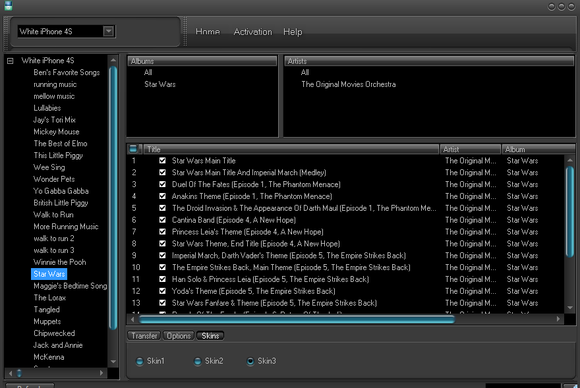The image size is (580, 388).
Task: Uncheck Duel Of The Fates track
Action: pyautogui.click(x=162, y=184)
